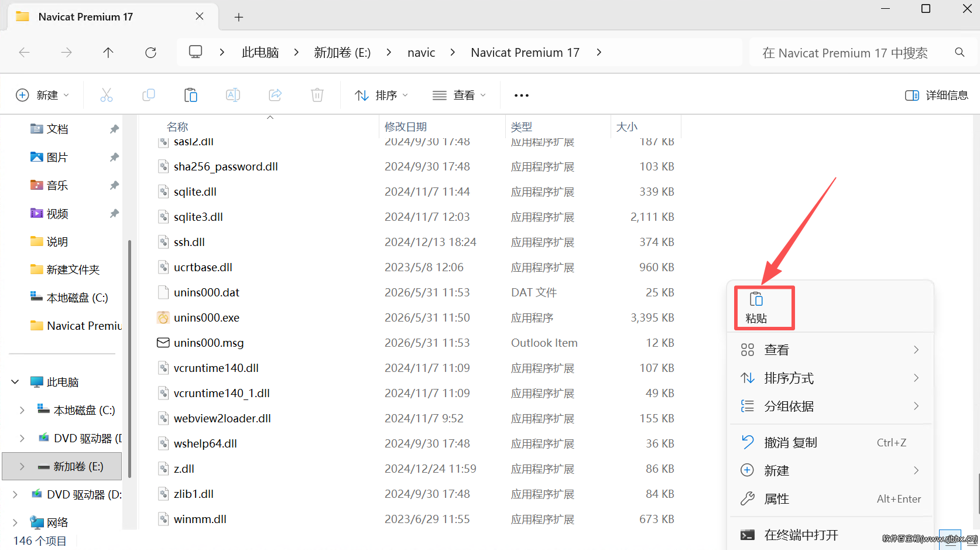Click the Forward navigation arrow
The width and height of the screenshot is (980, 550).
point(66,53)
